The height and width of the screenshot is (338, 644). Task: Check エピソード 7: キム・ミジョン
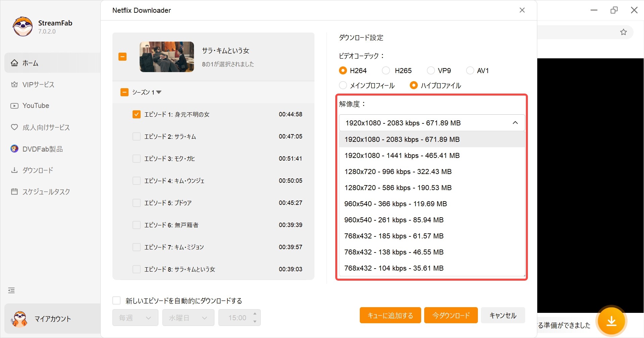pos(136,247)
